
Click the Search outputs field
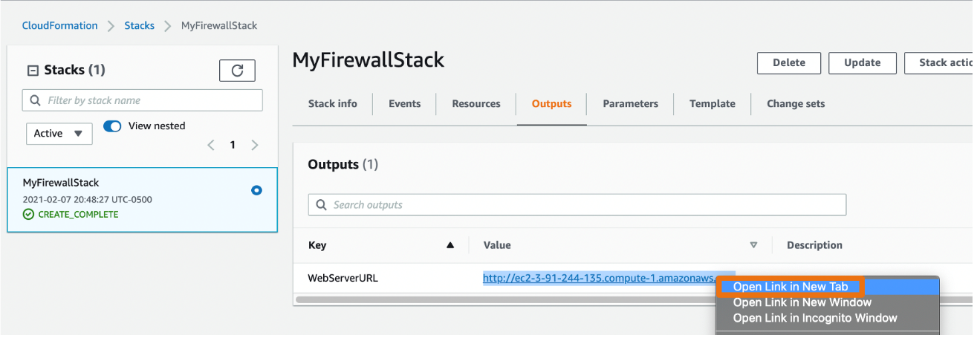(x=577, y=204)
